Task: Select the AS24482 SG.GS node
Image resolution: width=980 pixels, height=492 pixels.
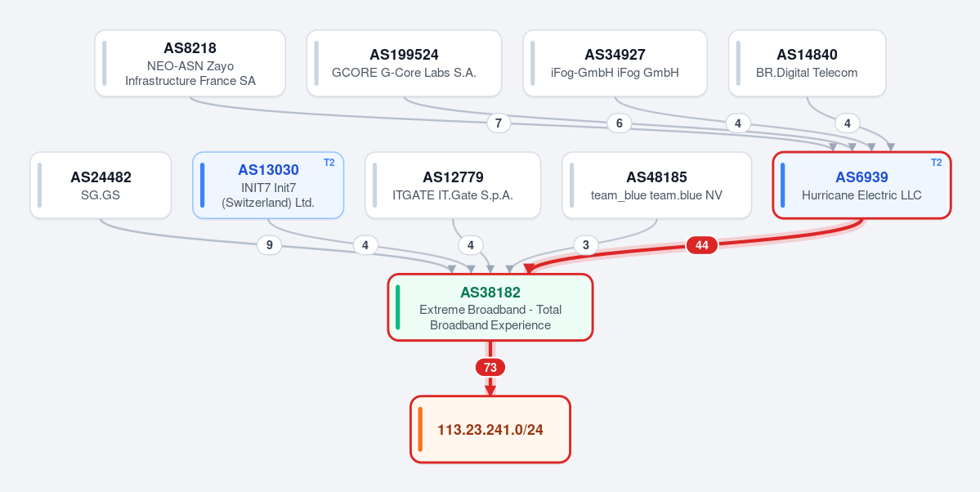Action: [x=101, y=185]
